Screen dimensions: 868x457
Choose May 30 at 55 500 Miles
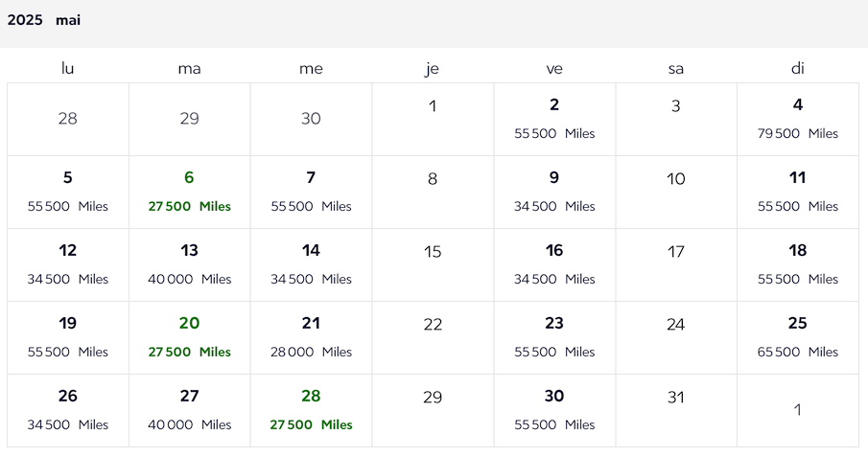point(554,410)
